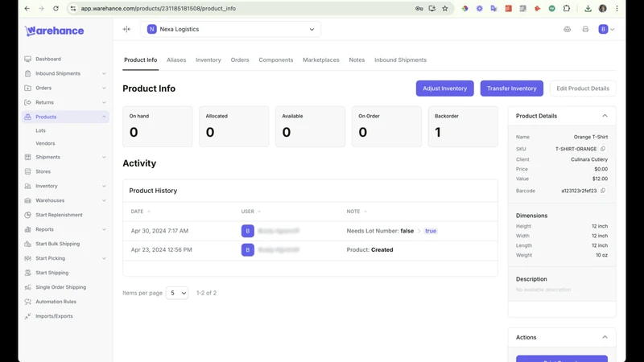Click the 'Product: Created' note

(x=369, y=249)
